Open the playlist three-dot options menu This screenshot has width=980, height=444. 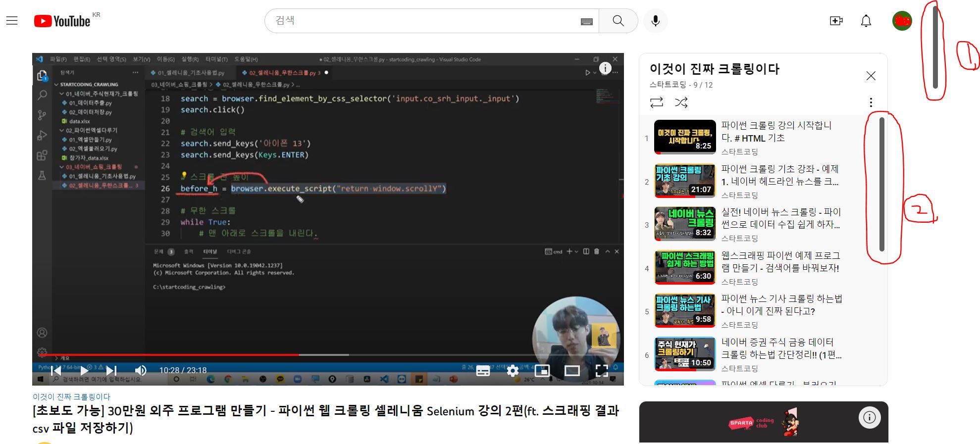click(871, 102)
